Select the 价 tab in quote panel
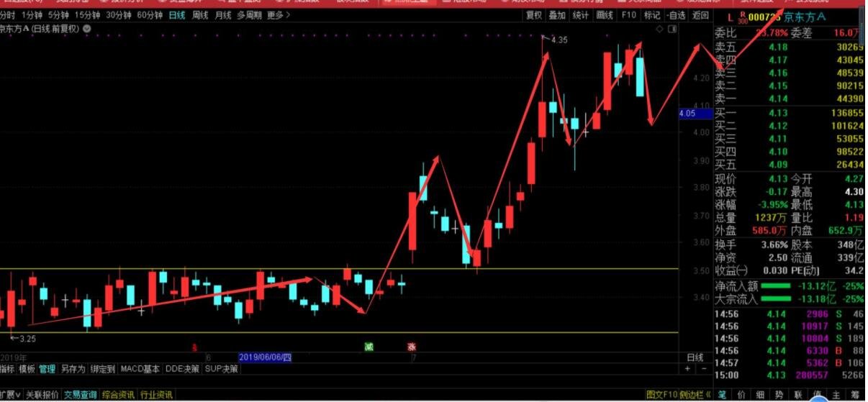 (740, 394)
